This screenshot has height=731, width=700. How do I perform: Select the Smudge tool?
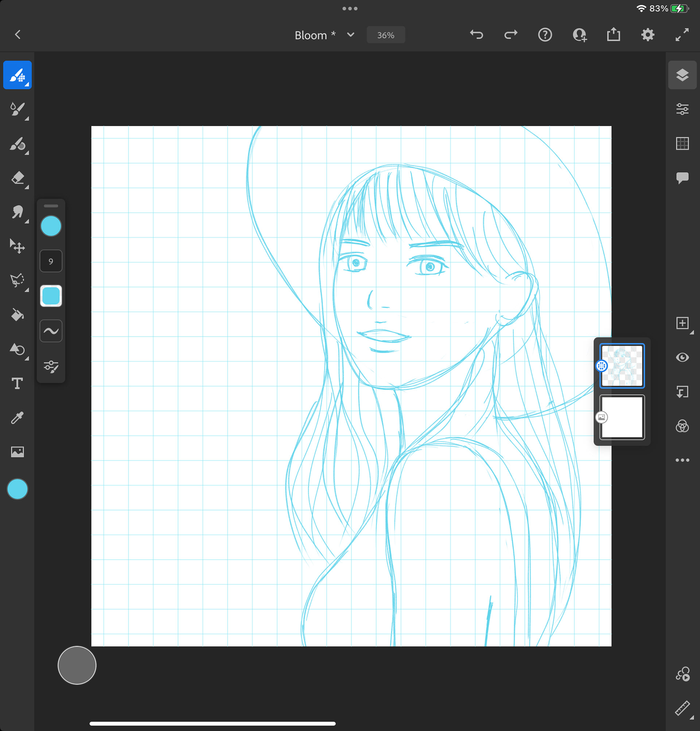(x=17, y=212)
